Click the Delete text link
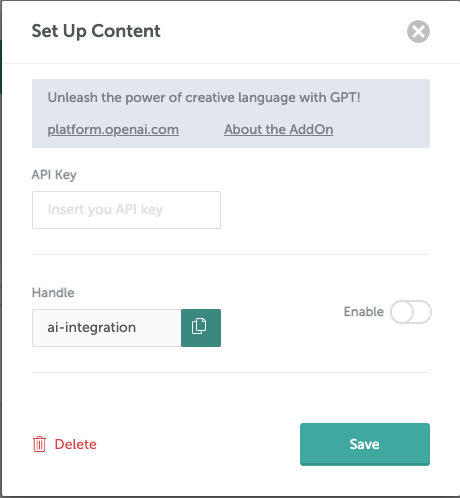The height and width of the screenshot is (498, 460). point(76,444)
